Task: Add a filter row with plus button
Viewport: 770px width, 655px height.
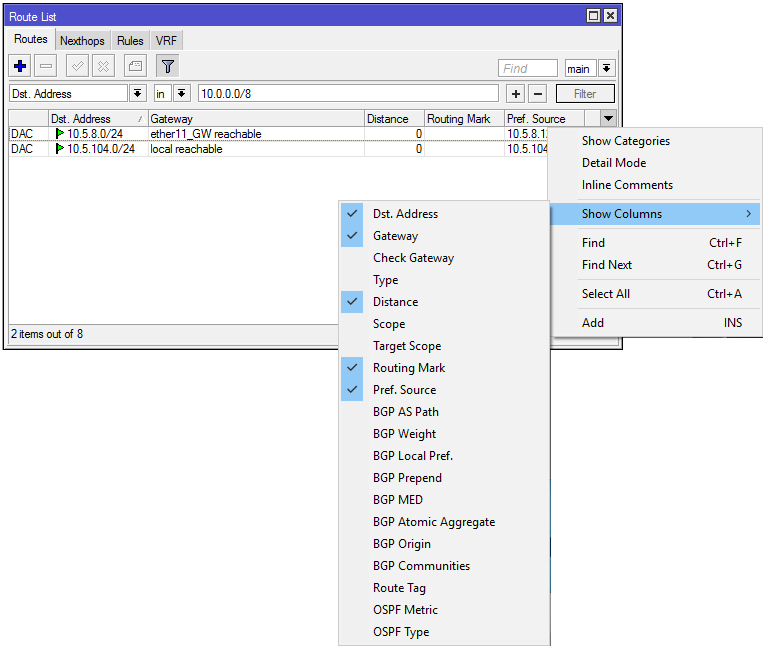Action: point(515,94)
